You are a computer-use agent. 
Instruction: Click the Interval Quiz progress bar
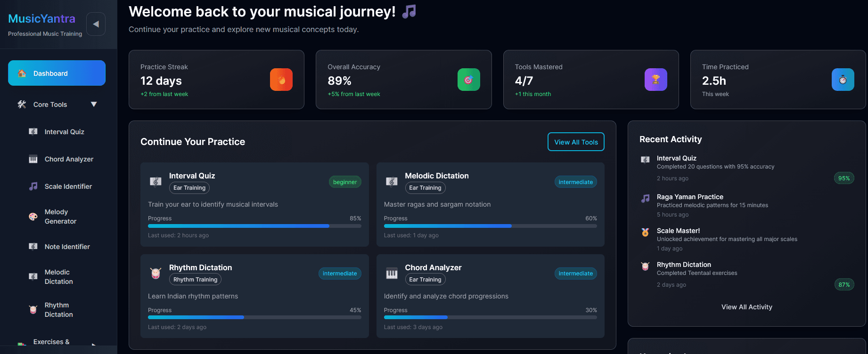pyautogui.click(x=254, y=226)
